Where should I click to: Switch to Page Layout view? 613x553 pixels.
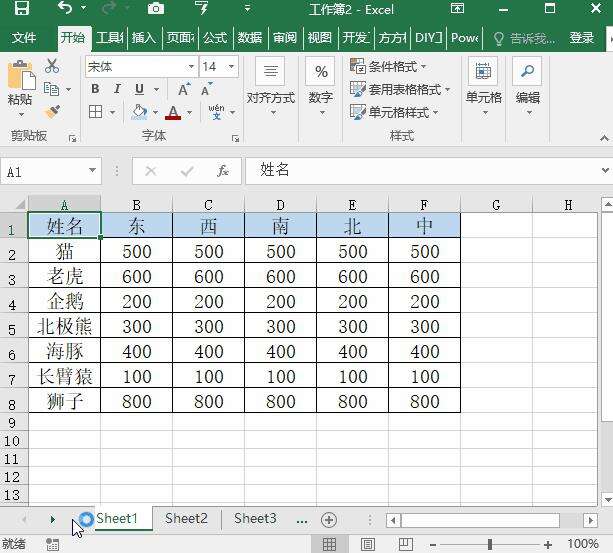[367, 544]
